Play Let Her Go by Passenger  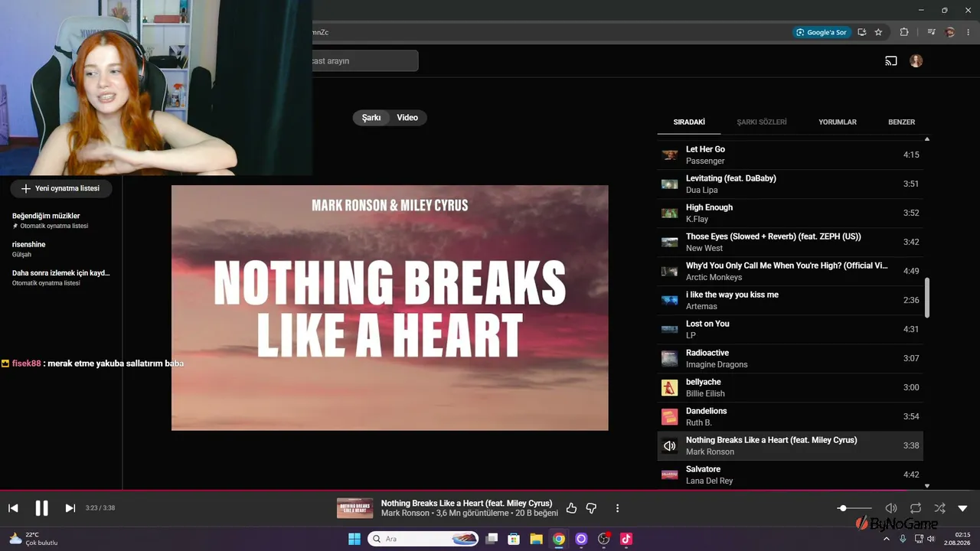coord(790,155)
